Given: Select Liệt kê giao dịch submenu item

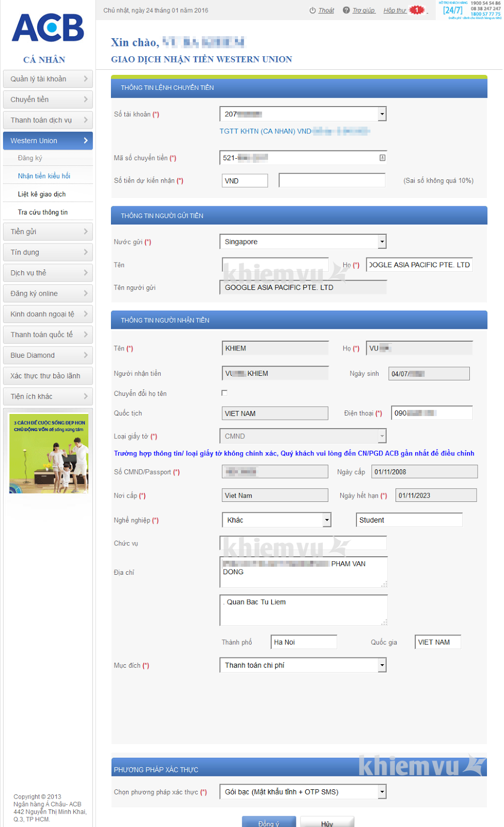Looking at the screenshot, I should point(42,194).
